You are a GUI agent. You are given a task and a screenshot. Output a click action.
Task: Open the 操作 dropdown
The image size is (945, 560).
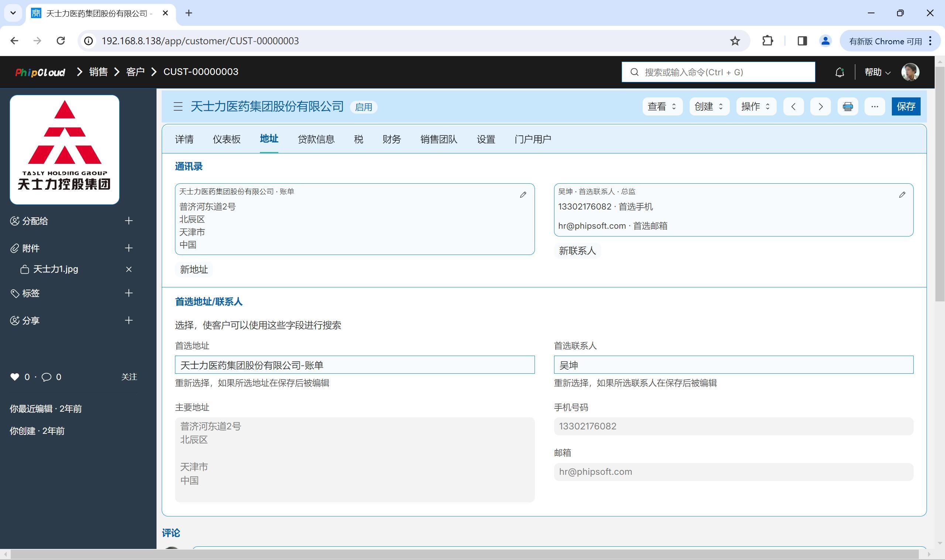[756, 106]
